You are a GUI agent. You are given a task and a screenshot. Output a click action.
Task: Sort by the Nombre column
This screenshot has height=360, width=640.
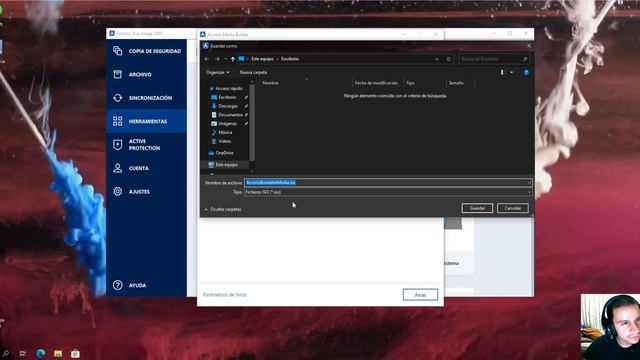point(270,83)
